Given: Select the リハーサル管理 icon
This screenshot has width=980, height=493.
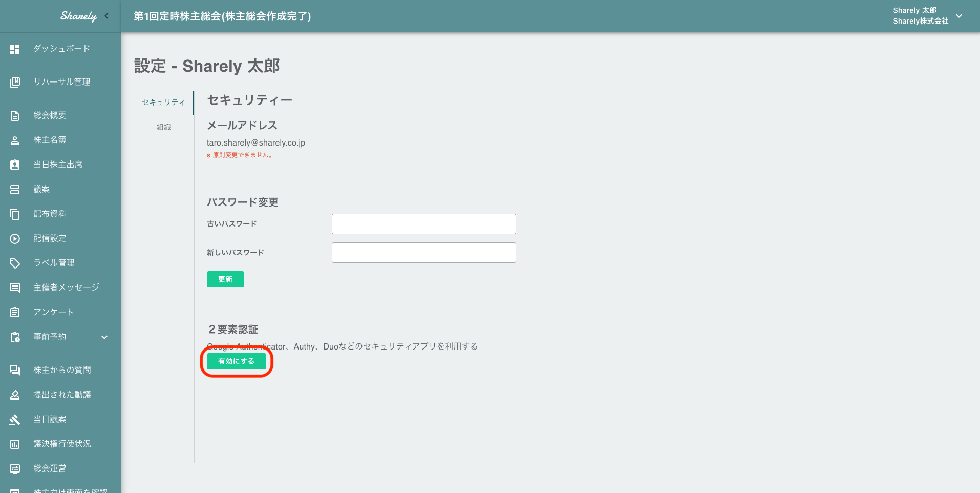Looking at the screenshot, I should click(x=14, y=82).
